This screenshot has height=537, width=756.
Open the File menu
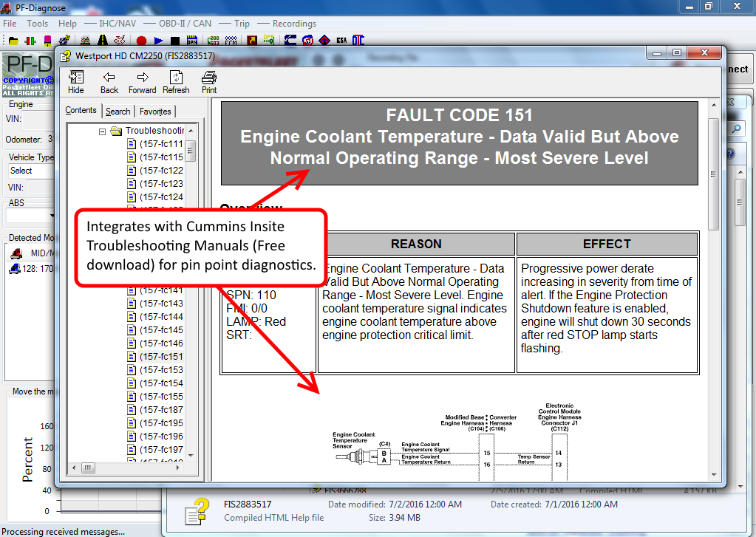[10, 23]
